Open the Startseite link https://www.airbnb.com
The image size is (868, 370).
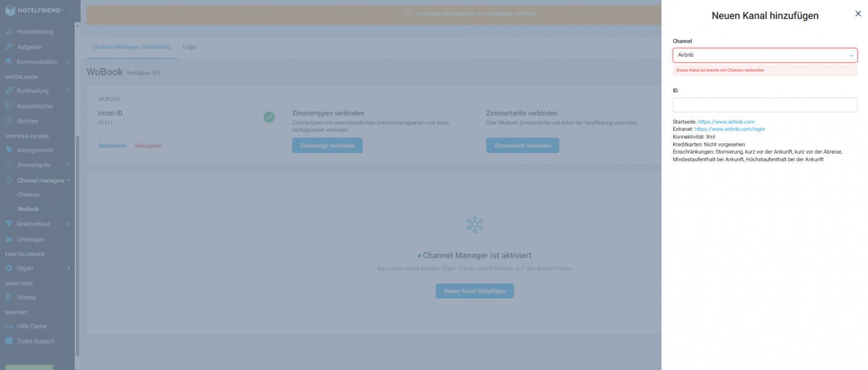click(x=726, y=122)
